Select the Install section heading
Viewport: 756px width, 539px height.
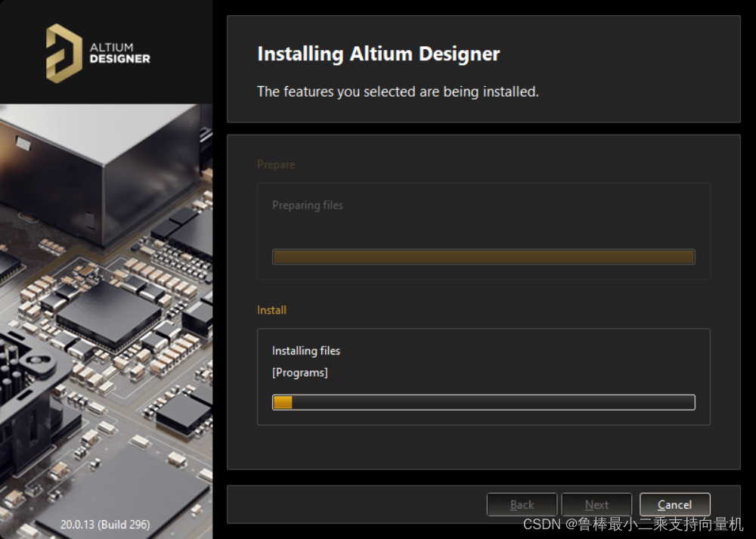click(x=271, y=310)
